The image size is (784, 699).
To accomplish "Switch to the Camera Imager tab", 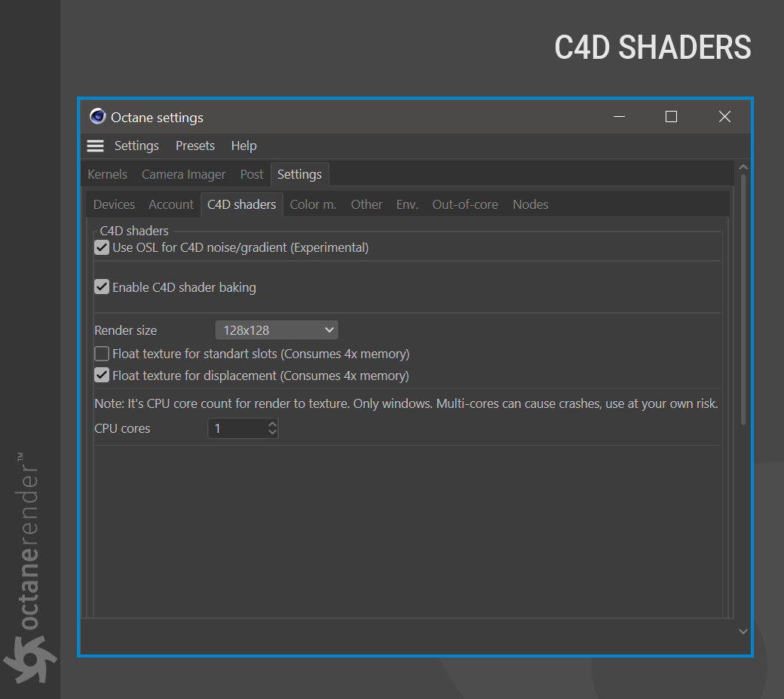I will click(x=183, y=174).
